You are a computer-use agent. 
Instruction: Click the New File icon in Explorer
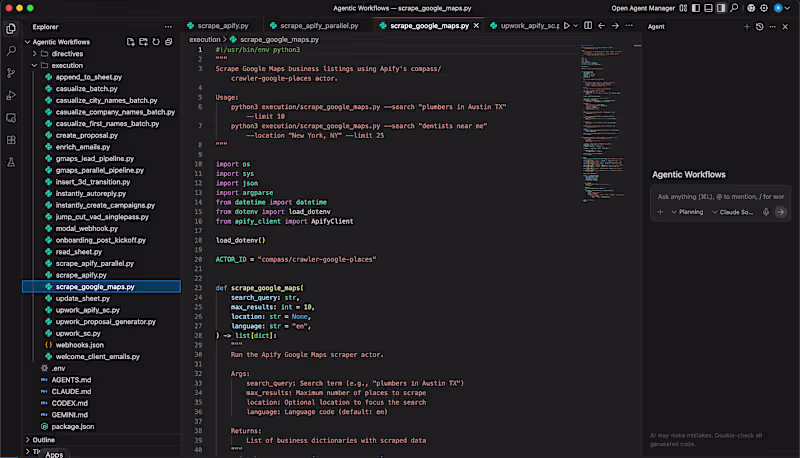130,41
